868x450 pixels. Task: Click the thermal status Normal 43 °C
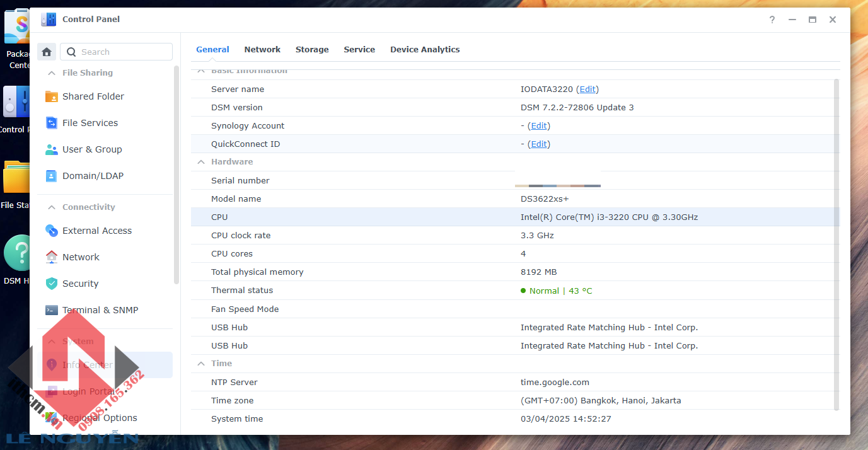[x=557, y=291]
